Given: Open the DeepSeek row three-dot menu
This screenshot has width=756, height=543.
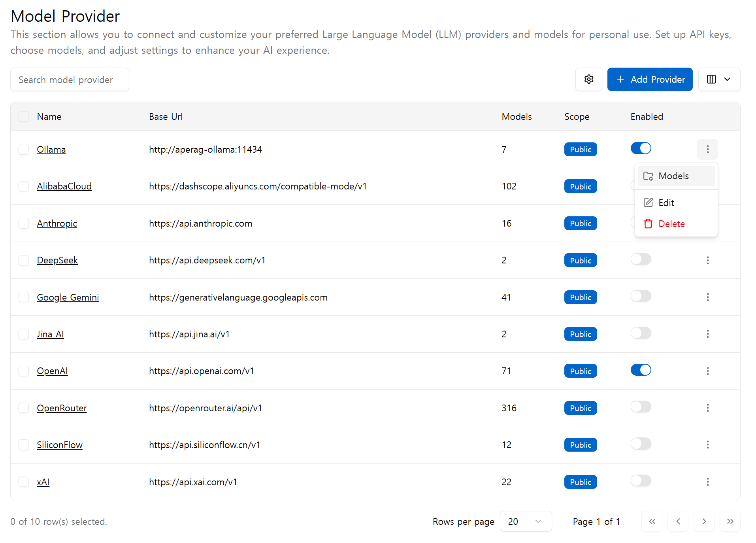Looking at the screenshot, I should pos(707,260).
